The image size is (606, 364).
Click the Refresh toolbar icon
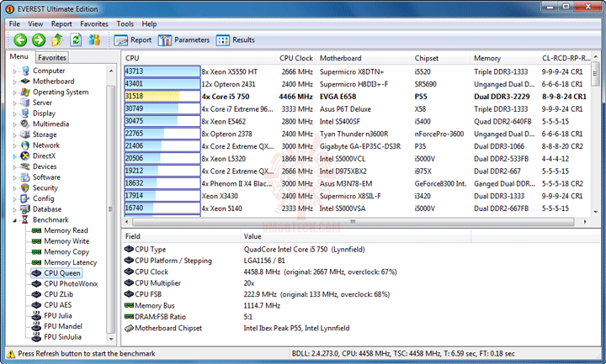click(x=76, y=40)
